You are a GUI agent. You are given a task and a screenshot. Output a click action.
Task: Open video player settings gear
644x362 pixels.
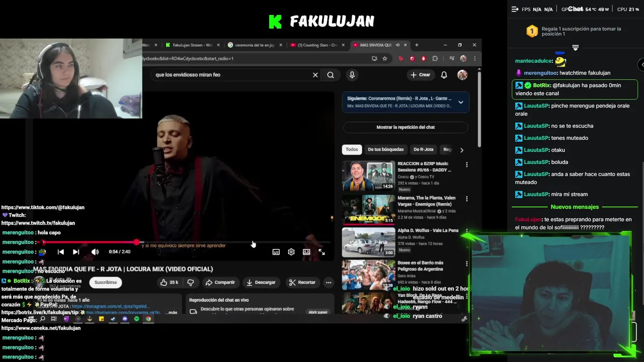[x=291, y=252]
